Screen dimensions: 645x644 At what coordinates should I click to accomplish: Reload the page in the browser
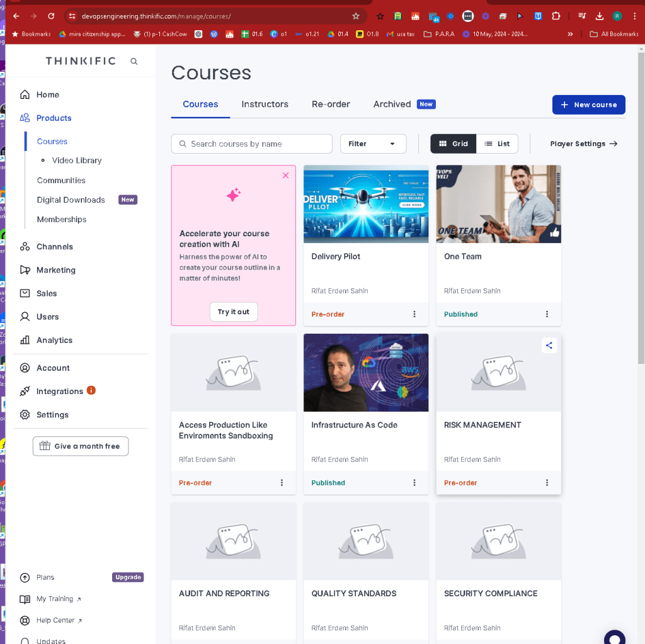[x=51, y=16]
